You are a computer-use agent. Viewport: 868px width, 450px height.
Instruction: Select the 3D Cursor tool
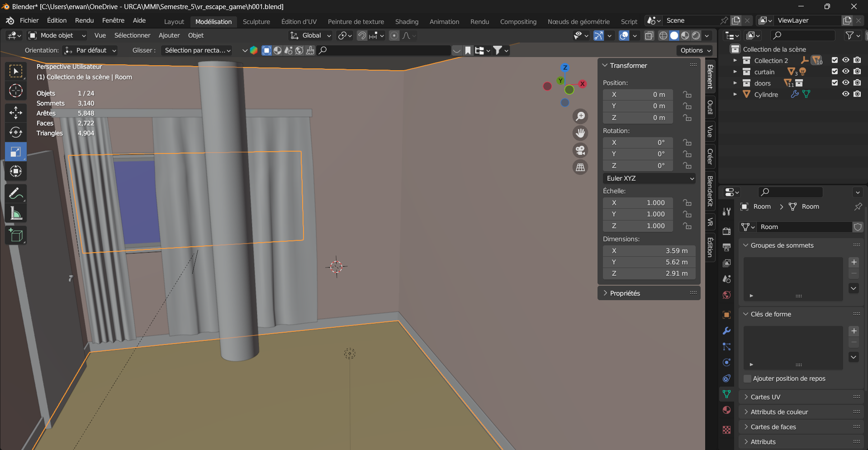click(x=16, y=91)
